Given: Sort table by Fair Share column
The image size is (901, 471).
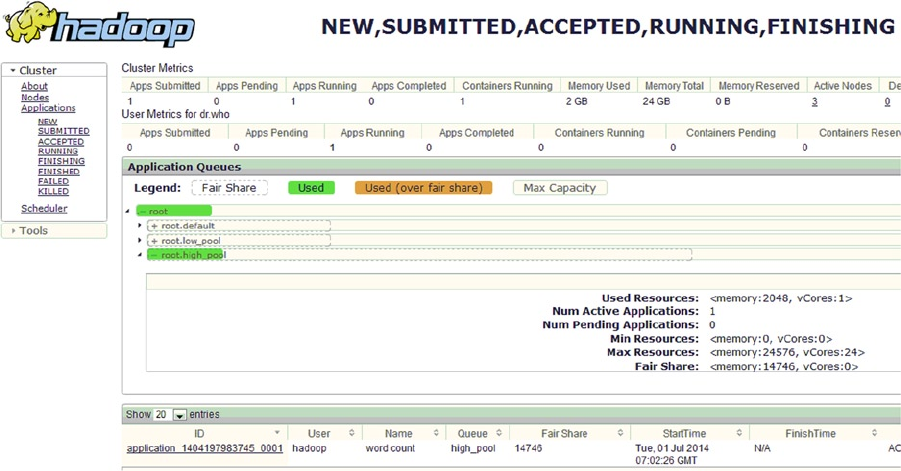Looking at the screenshot, I should point(570,433).
